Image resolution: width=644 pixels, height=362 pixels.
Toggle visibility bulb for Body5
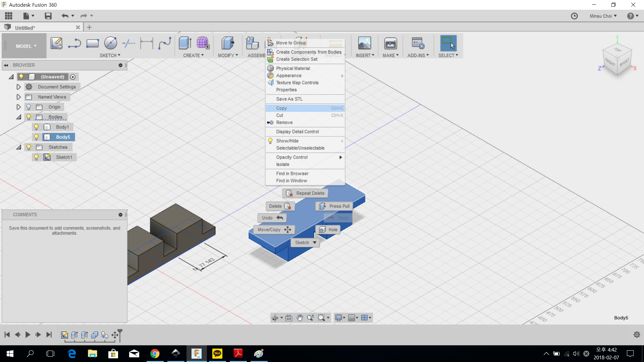36,137
